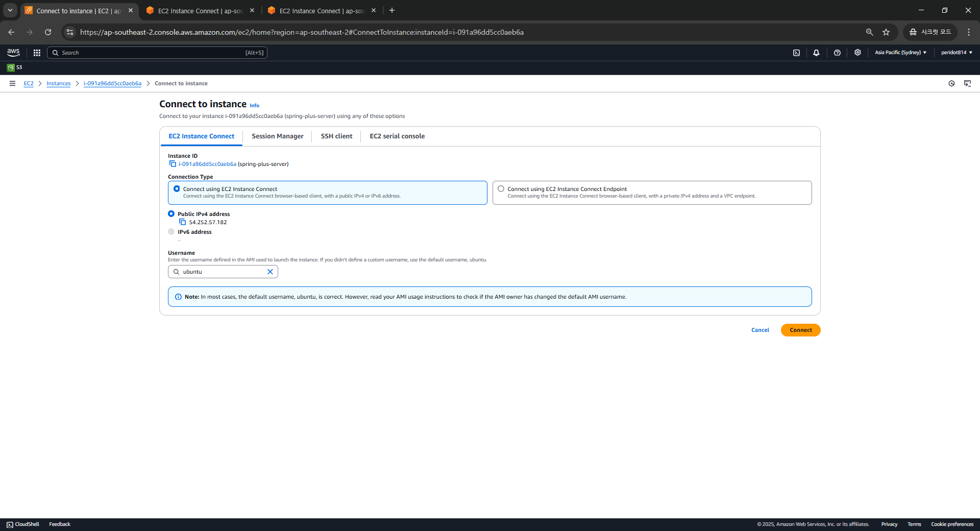Bookmark this page with the star icon

886,32
